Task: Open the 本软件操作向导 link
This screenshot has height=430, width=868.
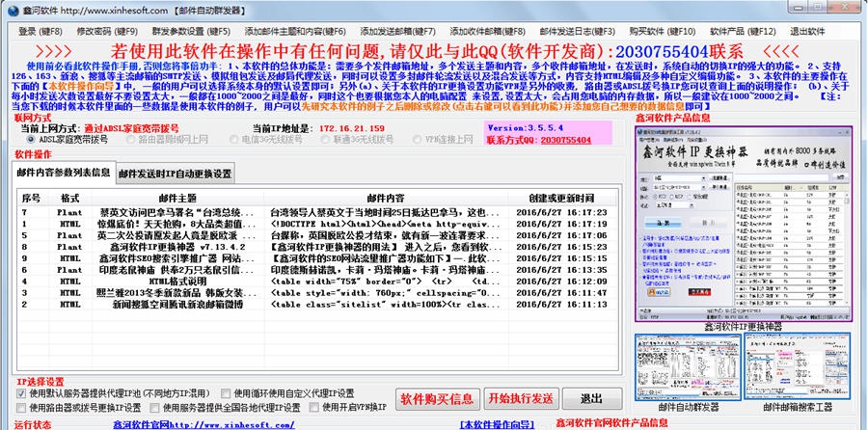Action: pos(497,425)
